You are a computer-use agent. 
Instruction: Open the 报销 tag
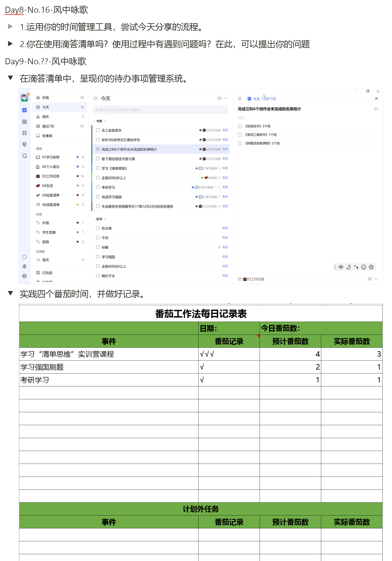[60, 242]
